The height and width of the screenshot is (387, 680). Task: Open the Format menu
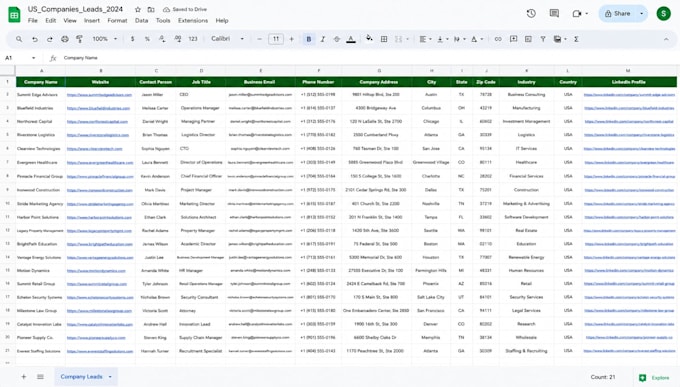click(x=117, y=20)
